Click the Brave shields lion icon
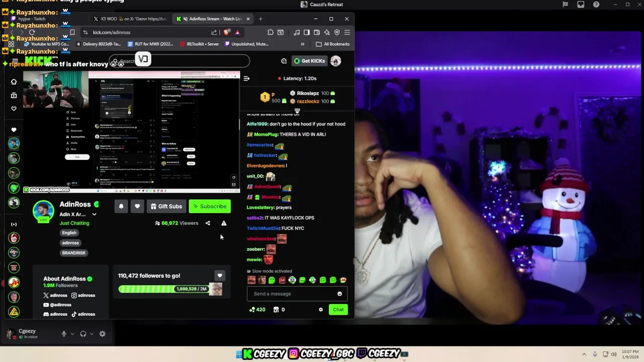The height and width of the screenshot is (362, 644). coord(227,32)
